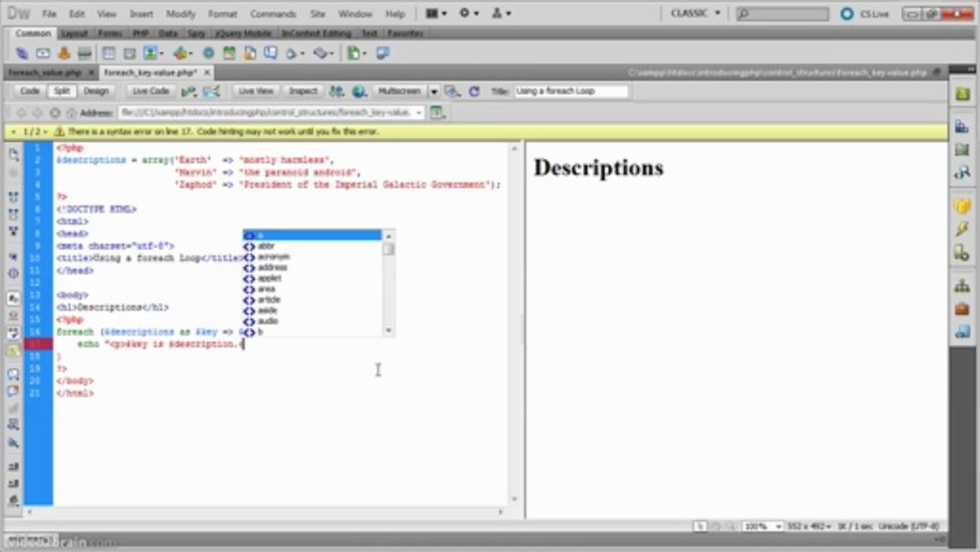Click the Date insert icon

(x=229, y=53)
